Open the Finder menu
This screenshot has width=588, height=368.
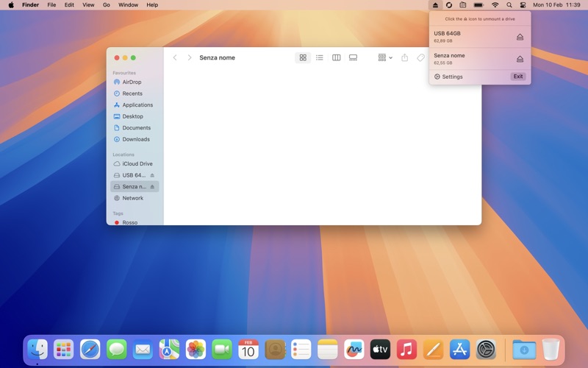[x=30, y=5]
